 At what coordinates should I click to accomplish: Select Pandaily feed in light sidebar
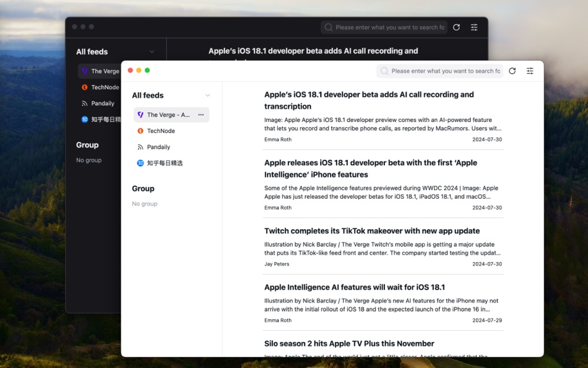click(x=171, y=147)
